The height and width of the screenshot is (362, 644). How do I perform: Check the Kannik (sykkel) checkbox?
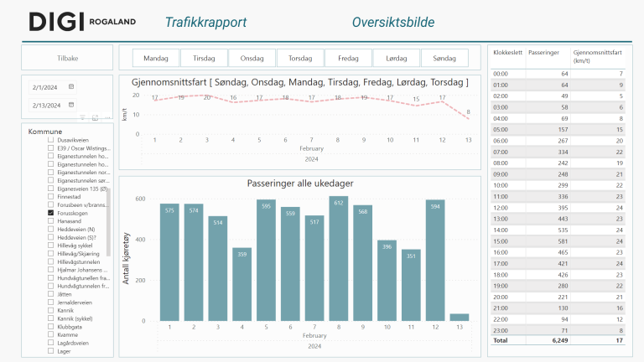(x=50, y=318)
